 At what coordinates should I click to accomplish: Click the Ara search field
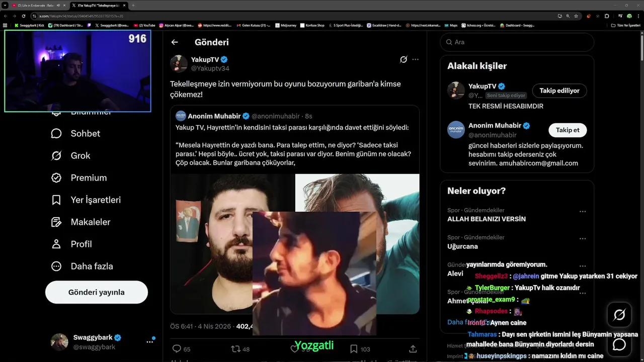(x=517, y=42)
